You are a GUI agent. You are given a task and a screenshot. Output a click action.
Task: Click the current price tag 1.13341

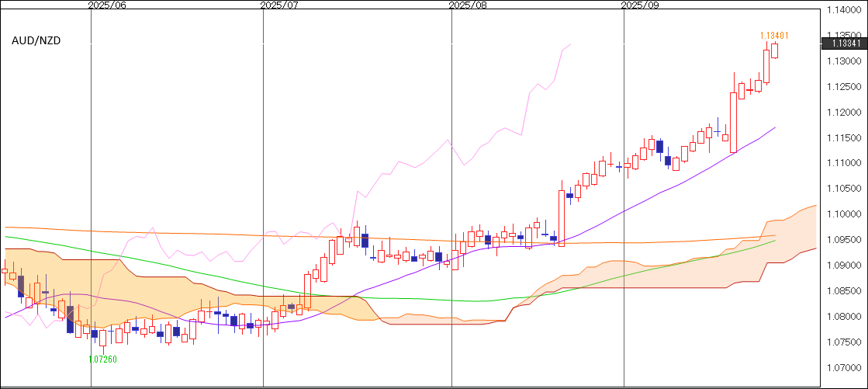(844, 43)
